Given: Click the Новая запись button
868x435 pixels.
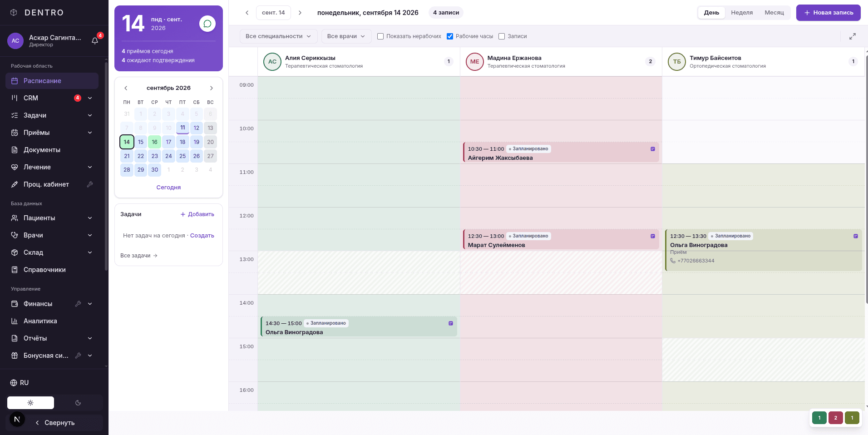Looking at the screenshot, I should coord(828,13).
